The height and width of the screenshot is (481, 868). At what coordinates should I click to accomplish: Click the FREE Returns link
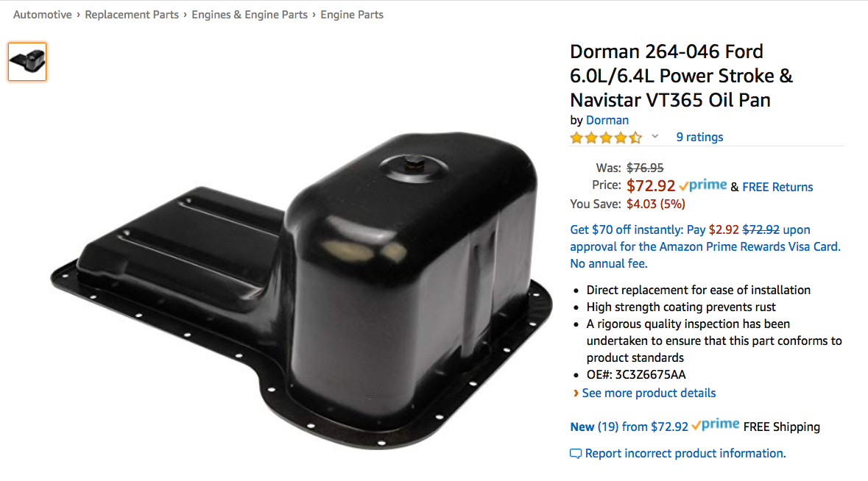777,187
